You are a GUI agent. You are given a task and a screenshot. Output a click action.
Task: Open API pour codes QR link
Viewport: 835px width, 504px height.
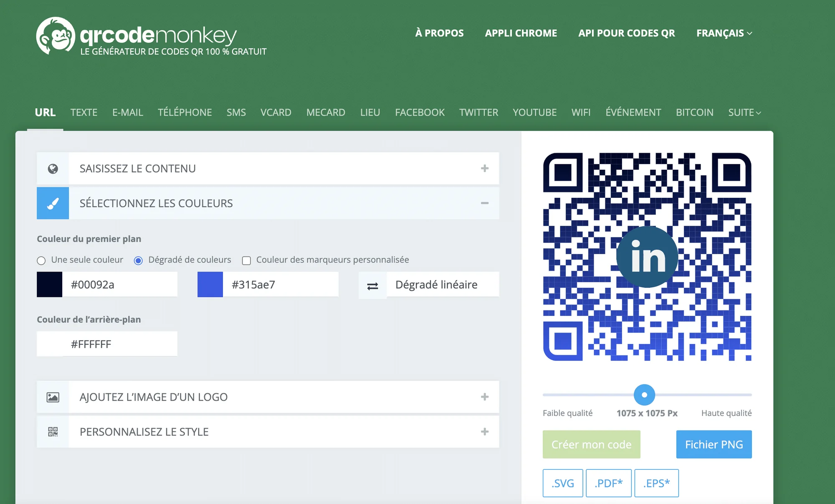627,33
